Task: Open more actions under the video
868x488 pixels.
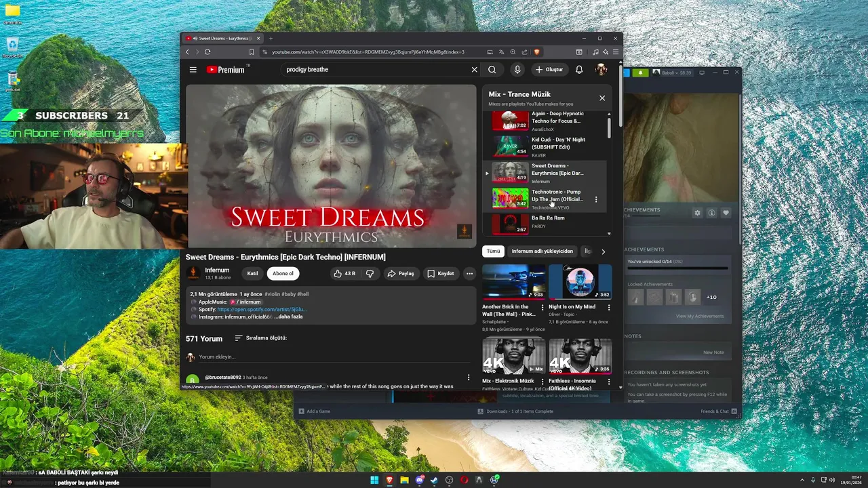Action: pos(469,274)
